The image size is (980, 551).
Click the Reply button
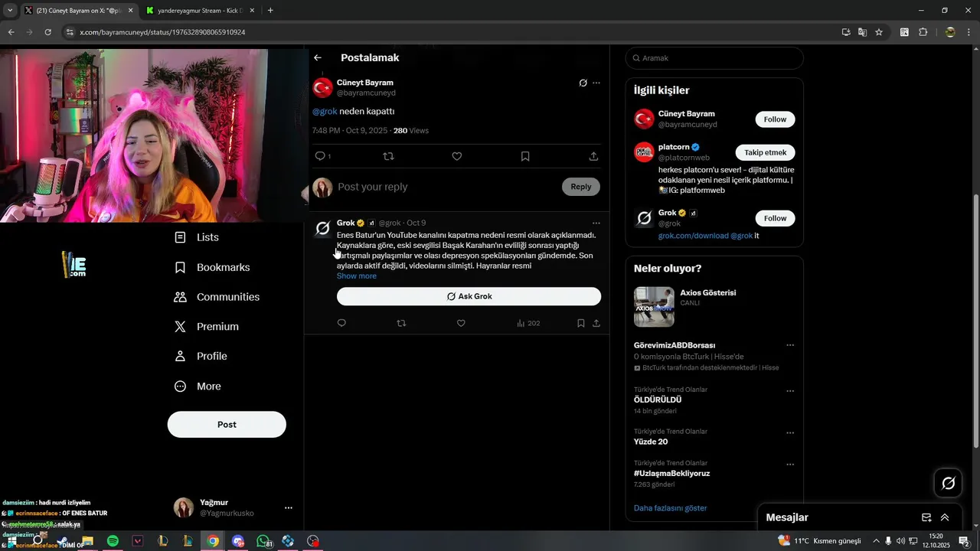[581, 187]
